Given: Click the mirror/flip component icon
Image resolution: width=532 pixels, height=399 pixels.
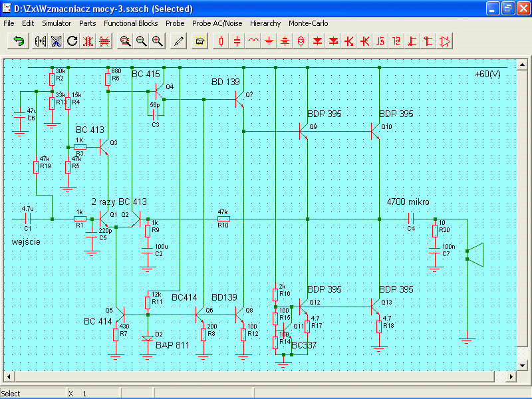Looking at the screenshot, I should (x=40, y=41).
